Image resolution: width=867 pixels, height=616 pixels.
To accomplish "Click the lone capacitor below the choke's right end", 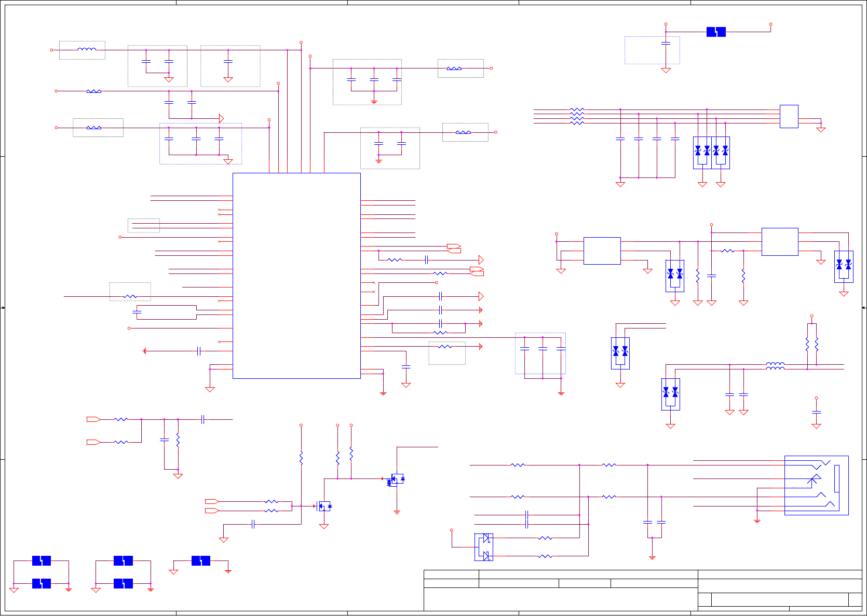I will point(816,412).
